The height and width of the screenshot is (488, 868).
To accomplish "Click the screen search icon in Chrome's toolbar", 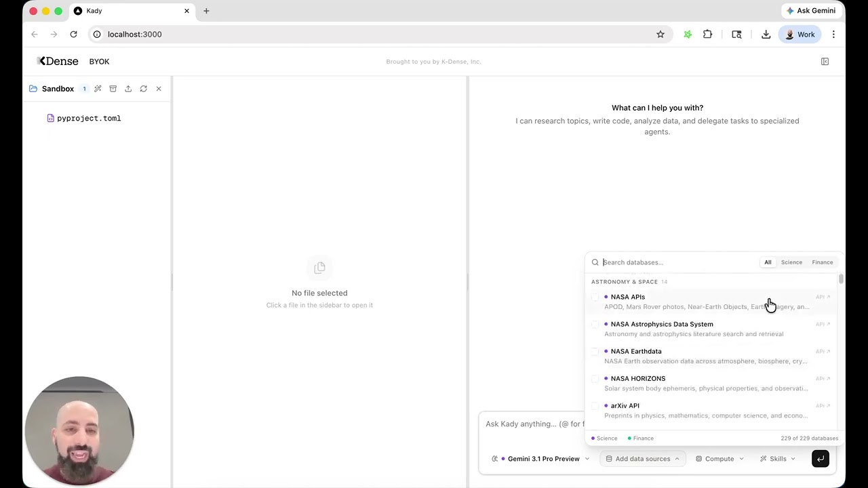I will click(x=736, y=35).
